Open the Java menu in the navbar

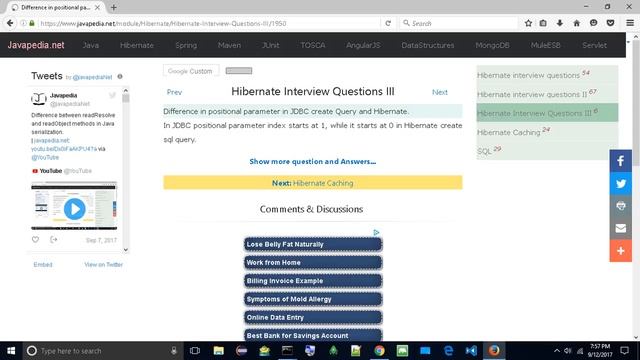[91, 45]
